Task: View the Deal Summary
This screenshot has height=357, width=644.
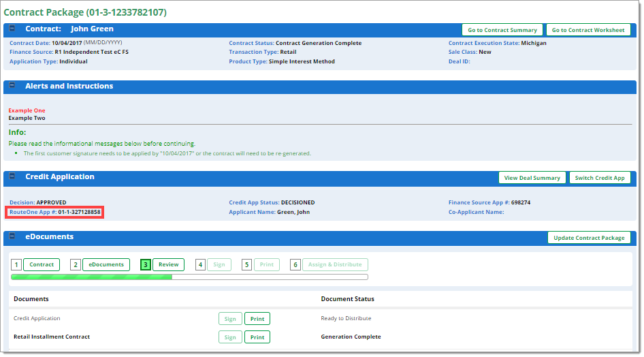Action: [532, 178]
